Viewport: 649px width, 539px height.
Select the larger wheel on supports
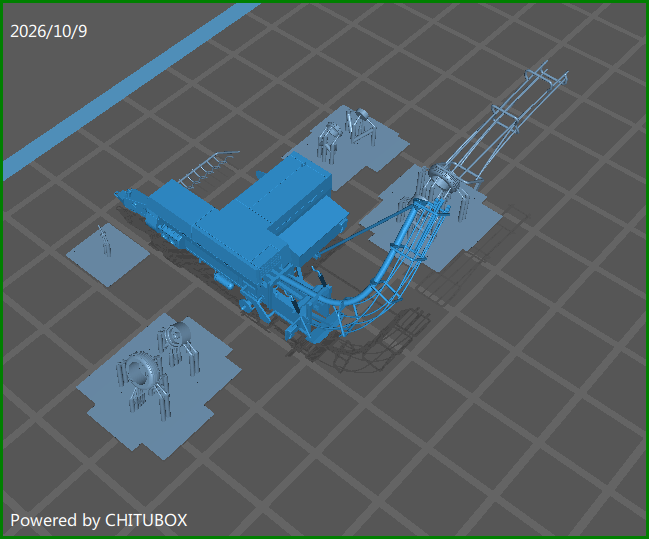click(x=140, y=371)
